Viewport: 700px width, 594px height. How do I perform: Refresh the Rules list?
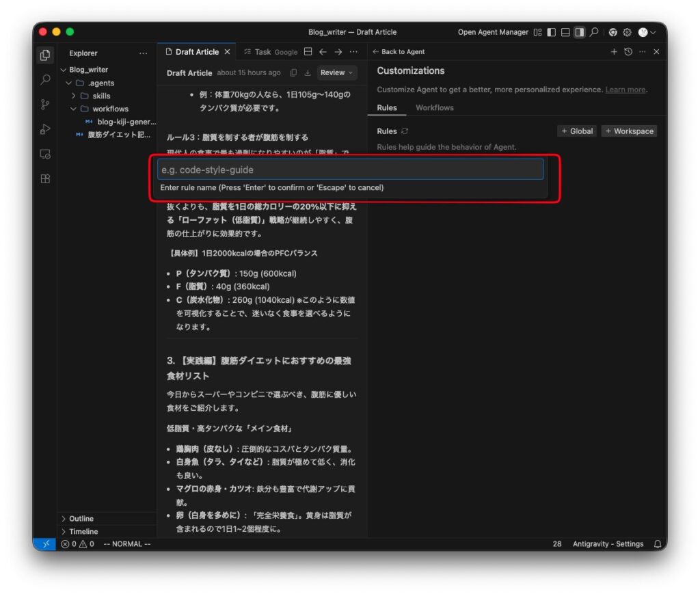click(x=405, y=131)
